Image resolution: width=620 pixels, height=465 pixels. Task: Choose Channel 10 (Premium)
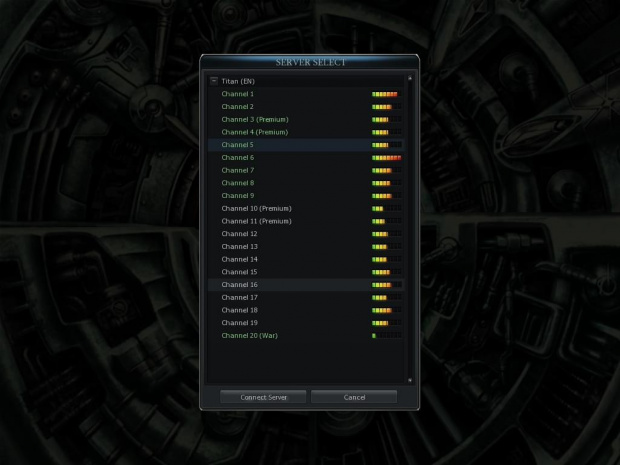tap(306, 208)
